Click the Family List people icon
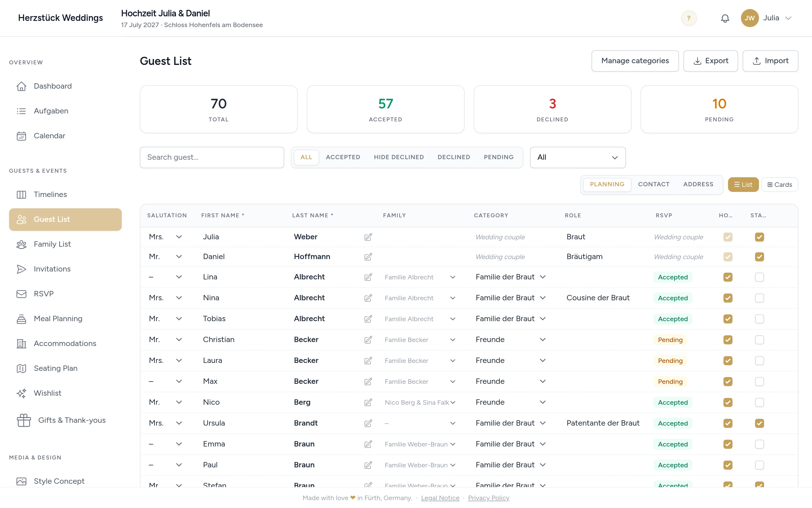 [21, 244]
